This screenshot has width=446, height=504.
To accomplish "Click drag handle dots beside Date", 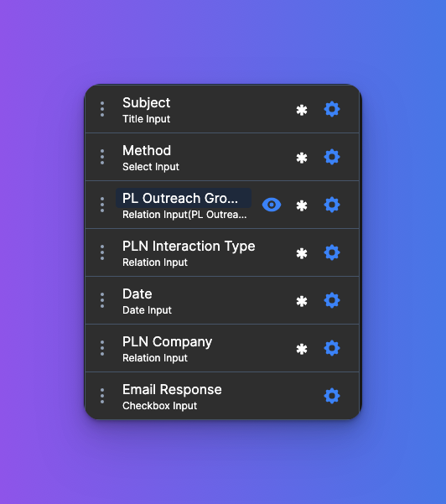I will click(102, 300).
